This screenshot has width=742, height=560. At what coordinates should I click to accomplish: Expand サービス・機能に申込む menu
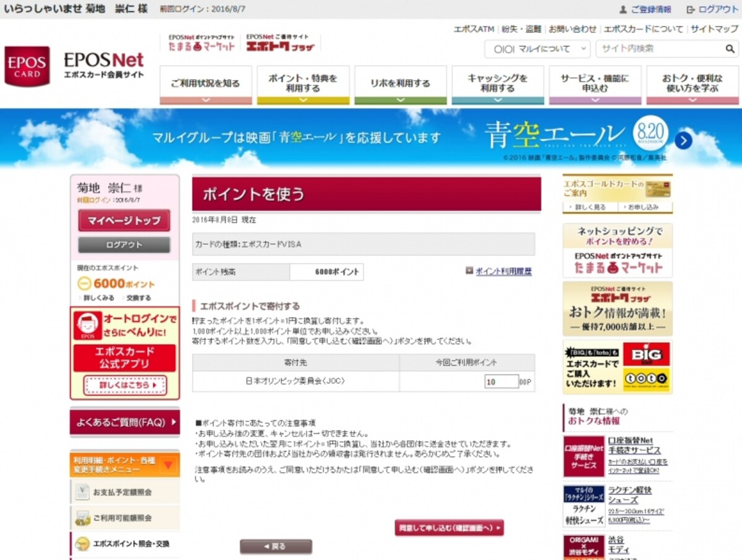[595, 85]
